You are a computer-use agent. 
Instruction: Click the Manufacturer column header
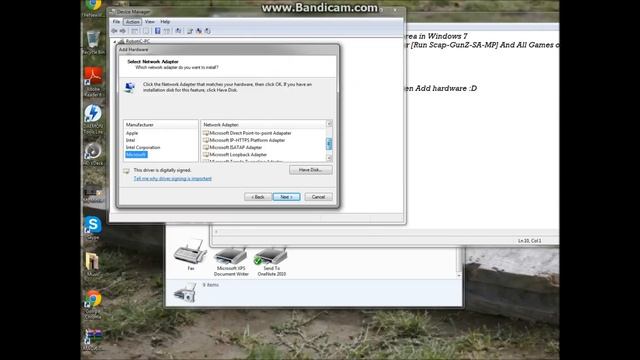tap(160, 124)
